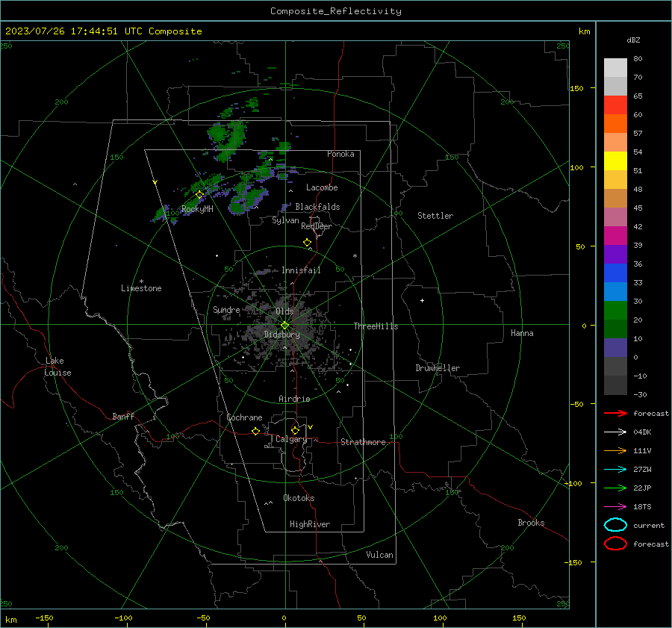Click the RedDeer city label
The width and height of the screenshot is (672, 628).
click(x=317, y=226)
